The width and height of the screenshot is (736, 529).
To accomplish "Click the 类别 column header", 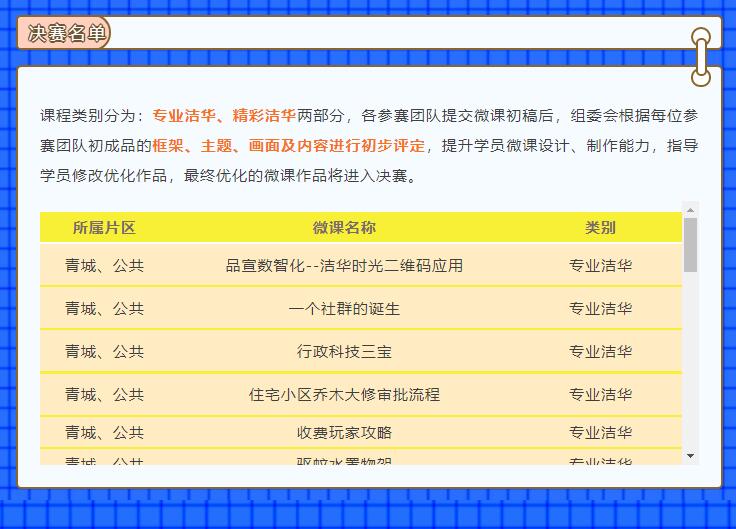I will point(600,228).
